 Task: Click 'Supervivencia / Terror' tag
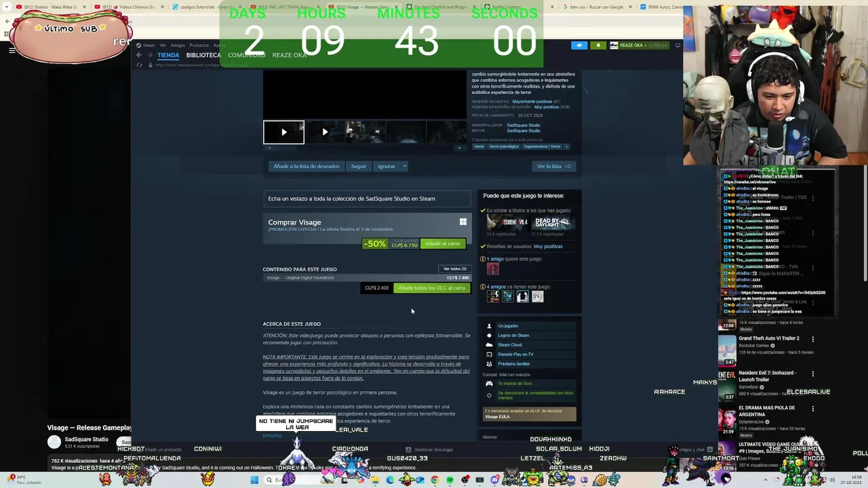point(542,146)
